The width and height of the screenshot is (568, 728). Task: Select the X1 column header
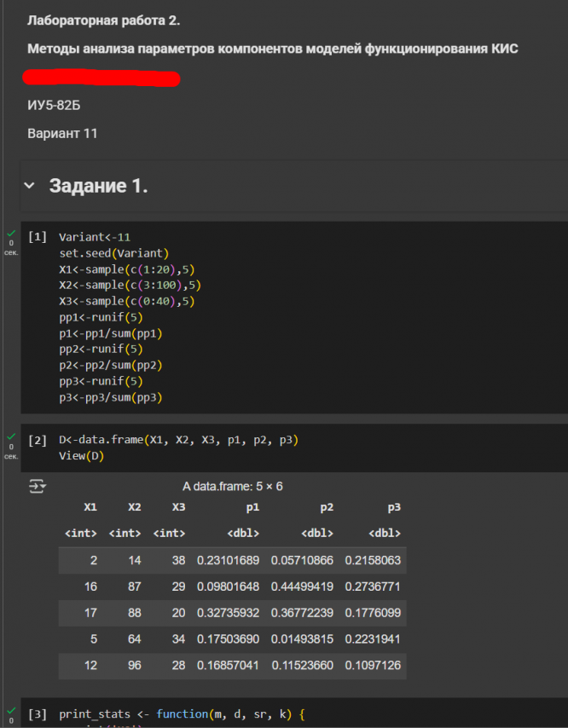(90, 507)
